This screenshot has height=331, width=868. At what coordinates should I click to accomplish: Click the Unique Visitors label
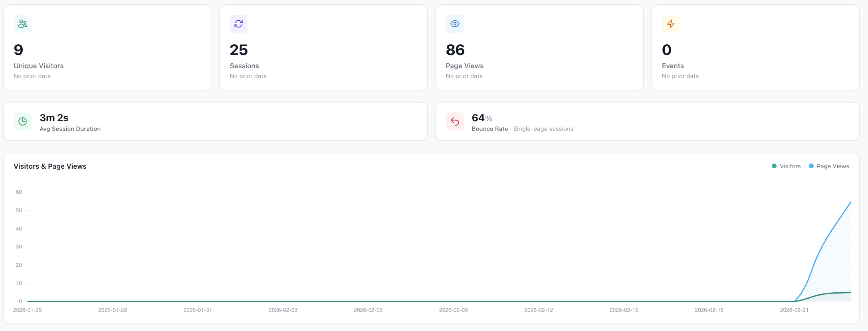(39, 66)
